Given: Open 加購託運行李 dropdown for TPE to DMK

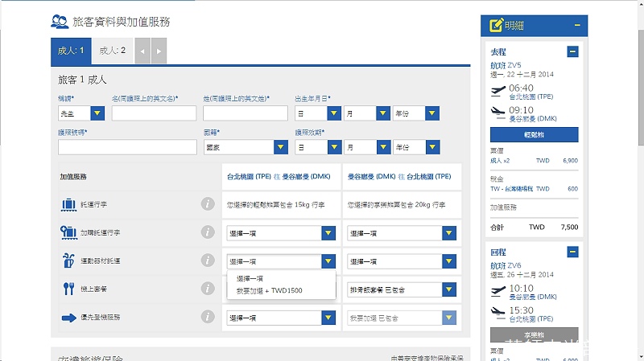Looking at the screenshot, I should click(x=281, y=233).
